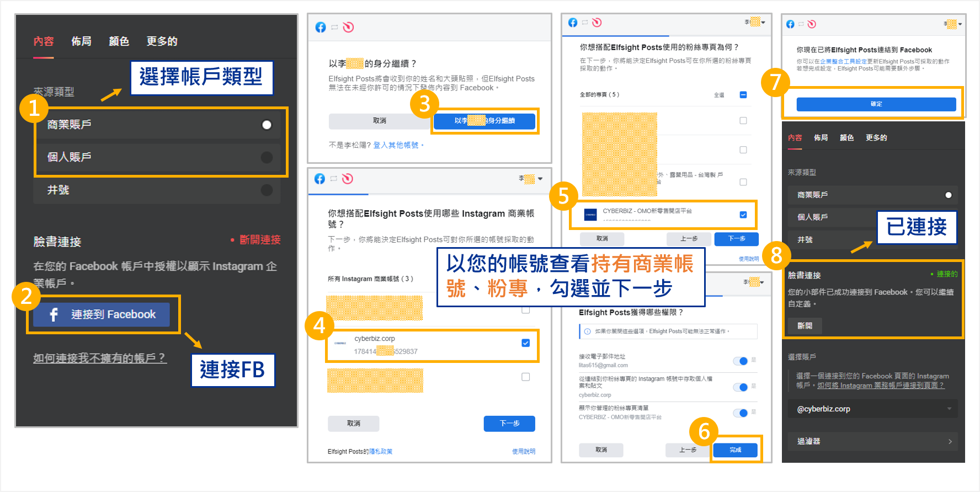Viewport: 980px width, 492px height.
Task: Click the blue 以…身分繼續 button
Action: tap(484, 121)
